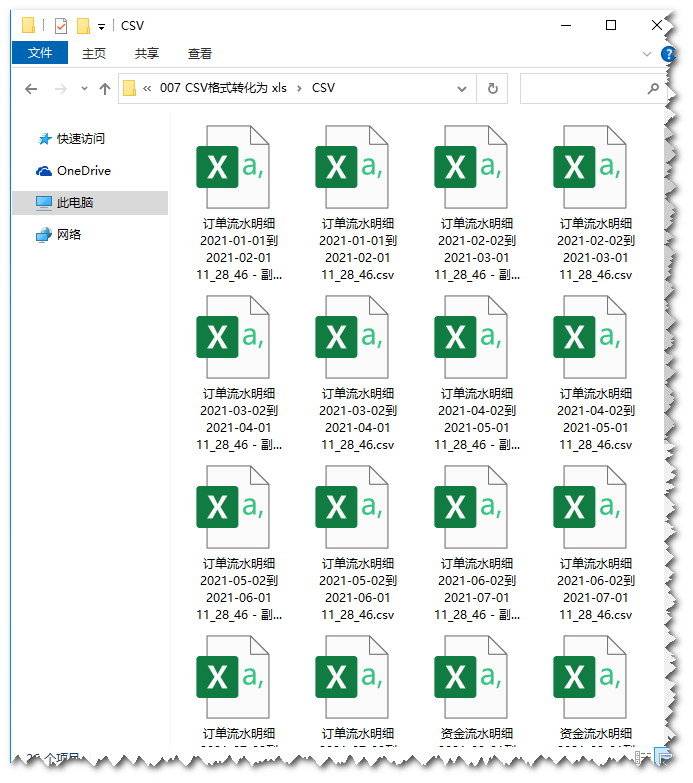Refresh the CSV folder view
The height and width of the screenshot is (783, 693).
pyautogui.click(x=492, y=88)
